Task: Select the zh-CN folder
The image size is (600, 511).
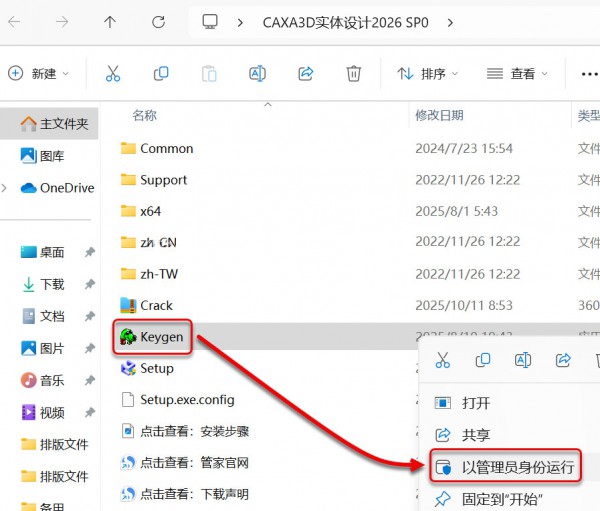Action: tap(148, 243)
